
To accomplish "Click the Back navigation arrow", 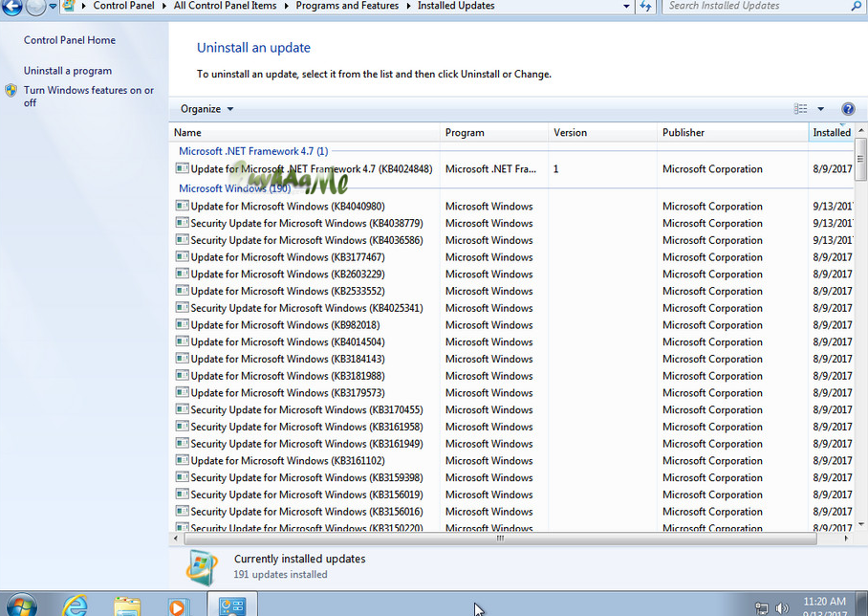I will tap(12, 6).
